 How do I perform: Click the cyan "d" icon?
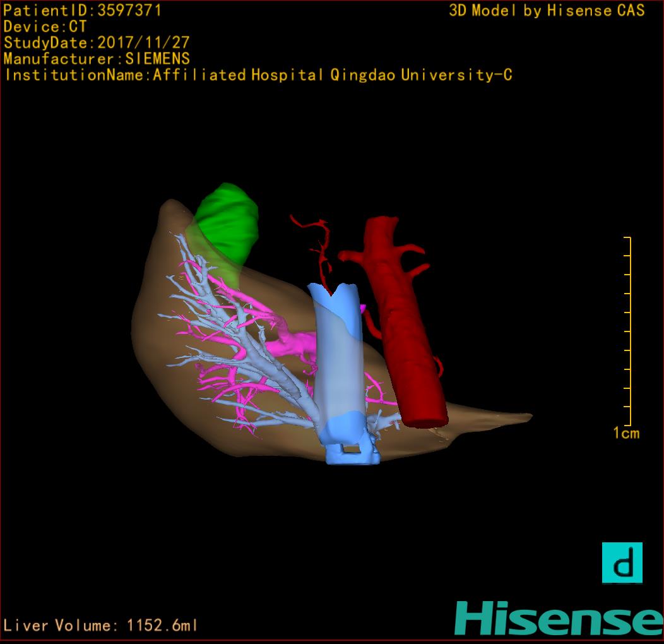622,563
